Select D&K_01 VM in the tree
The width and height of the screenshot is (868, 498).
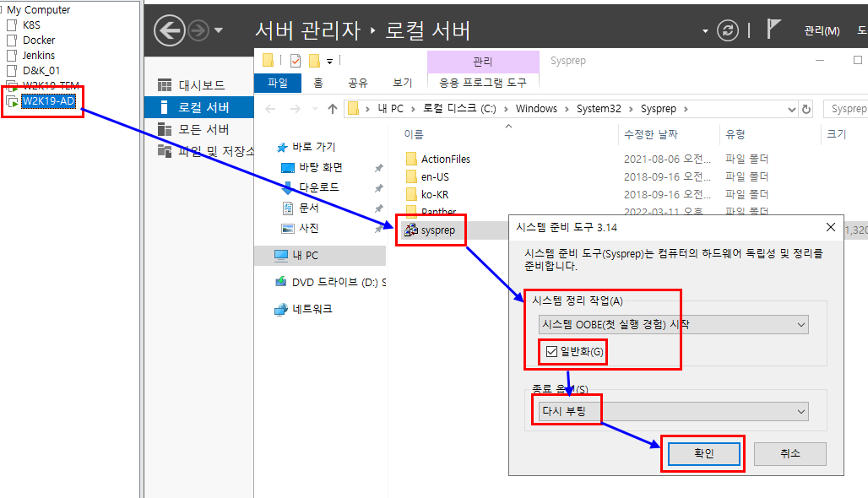(41, 71)
